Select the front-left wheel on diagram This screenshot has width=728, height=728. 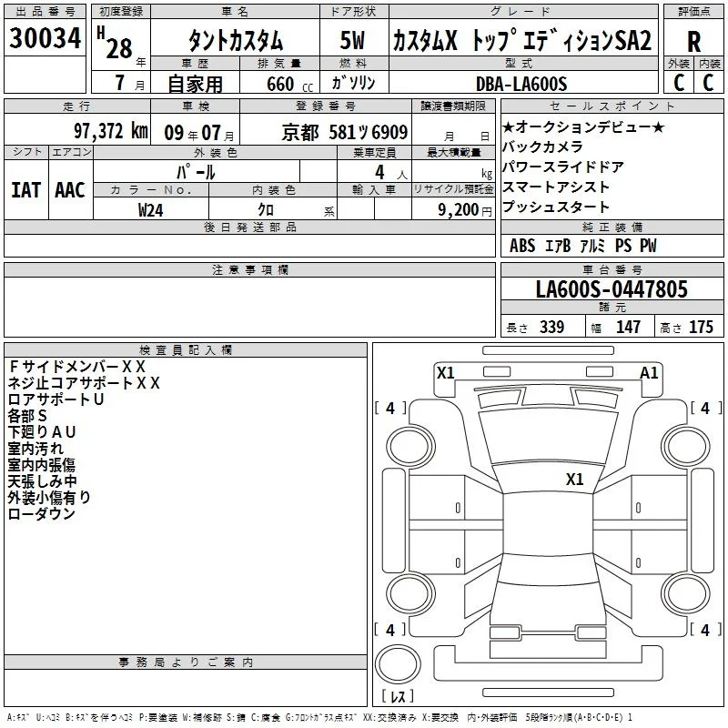[410, 446]
